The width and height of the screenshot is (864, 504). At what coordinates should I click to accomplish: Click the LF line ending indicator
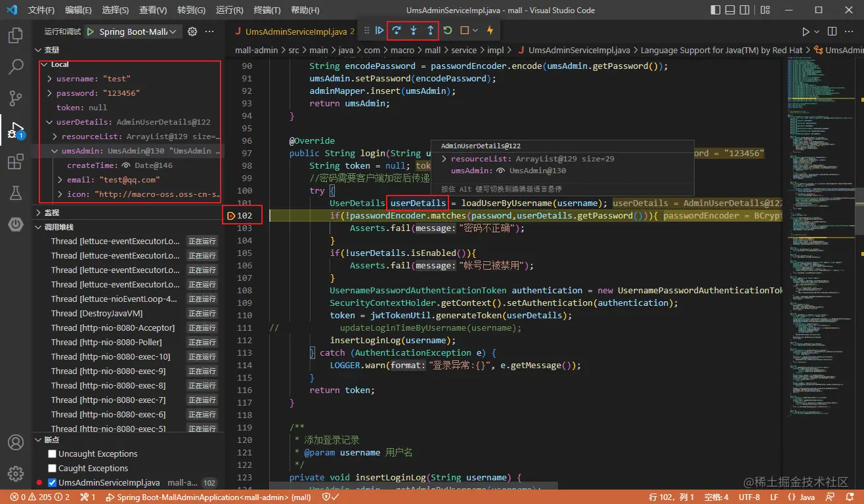774,497
